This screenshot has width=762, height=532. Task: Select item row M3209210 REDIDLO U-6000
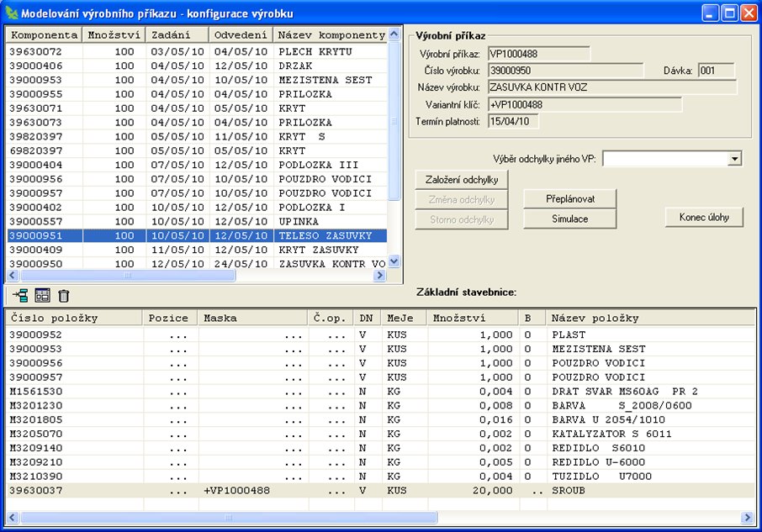coord(380,462)
